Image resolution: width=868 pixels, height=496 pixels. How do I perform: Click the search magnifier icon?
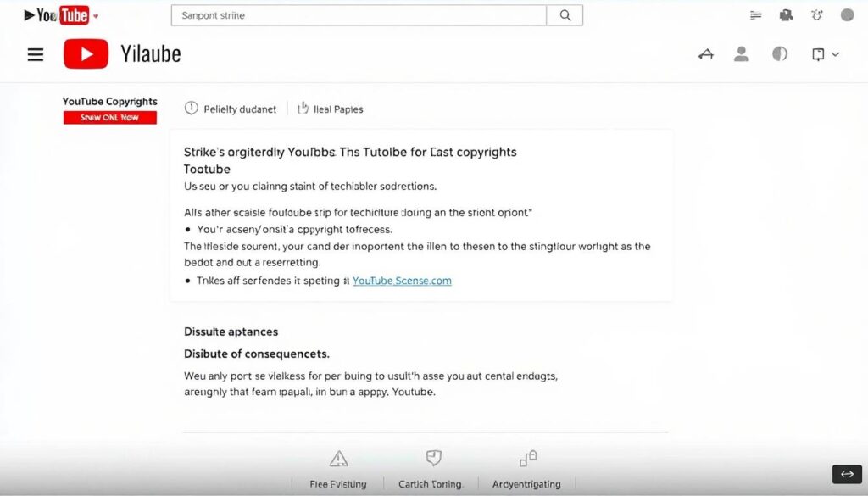pos(565,14)
